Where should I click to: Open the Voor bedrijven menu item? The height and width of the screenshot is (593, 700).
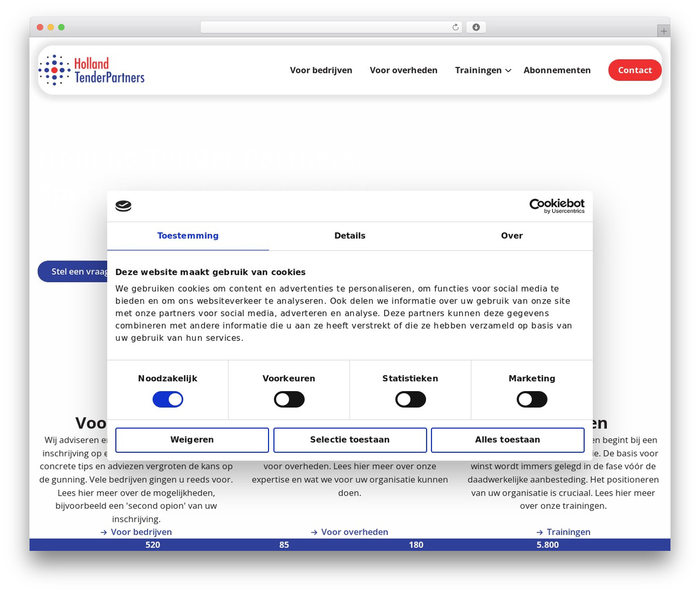click(321, 70)
